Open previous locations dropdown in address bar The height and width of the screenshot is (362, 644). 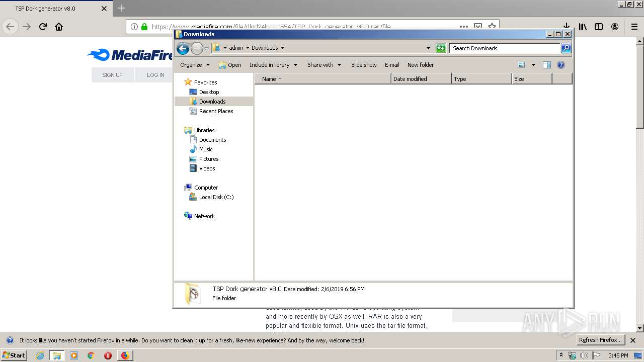pos(428,48)
